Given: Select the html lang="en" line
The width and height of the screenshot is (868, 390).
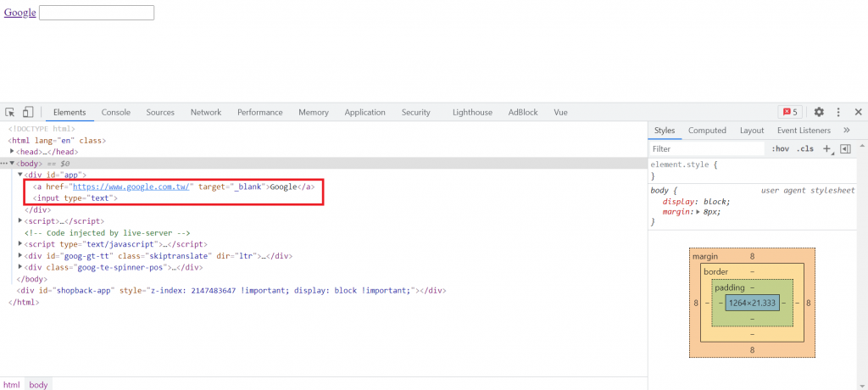Looking at the screenshot, I should (x=57, y=140).
